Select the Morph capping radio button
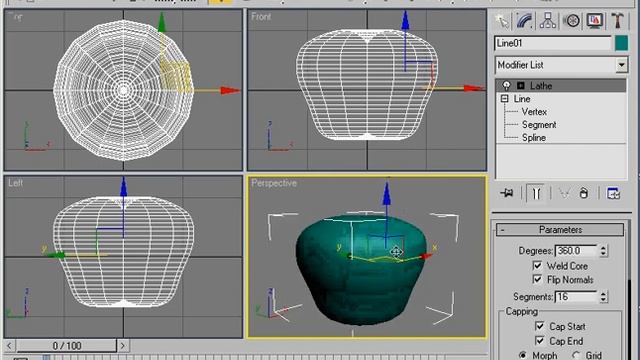This screenshot has width=640, height=360. tap(522, 355)
